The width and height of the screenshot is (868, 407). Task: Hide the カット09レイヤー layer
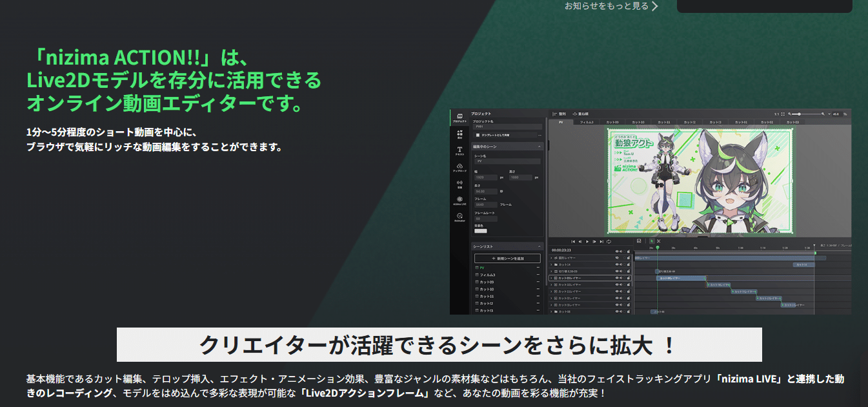click(617, 278)
